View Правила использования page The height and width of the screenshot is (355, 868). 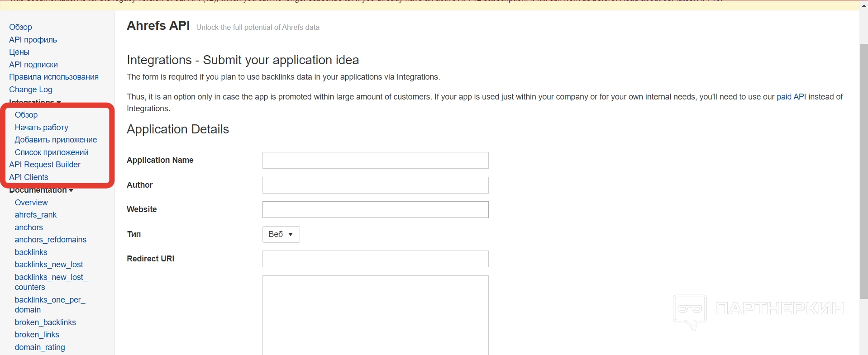[54, 77]
